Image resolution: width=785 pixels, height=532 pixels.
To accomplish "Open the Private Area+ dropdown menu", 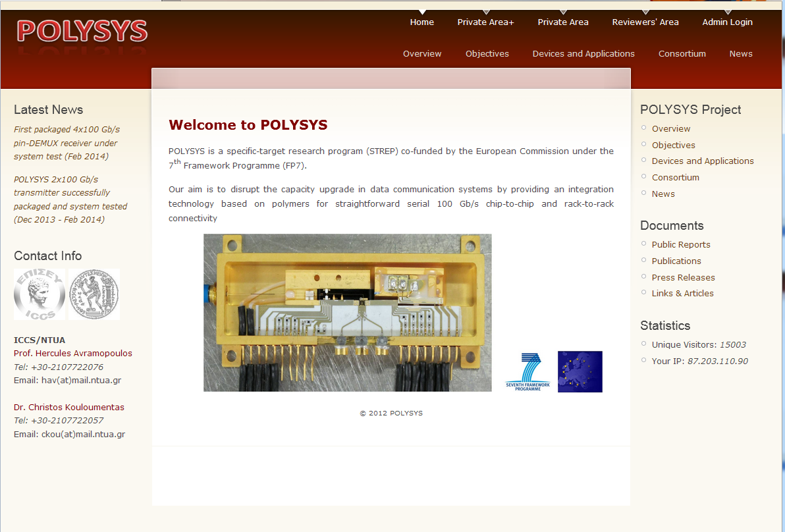I will click(485, 22).
